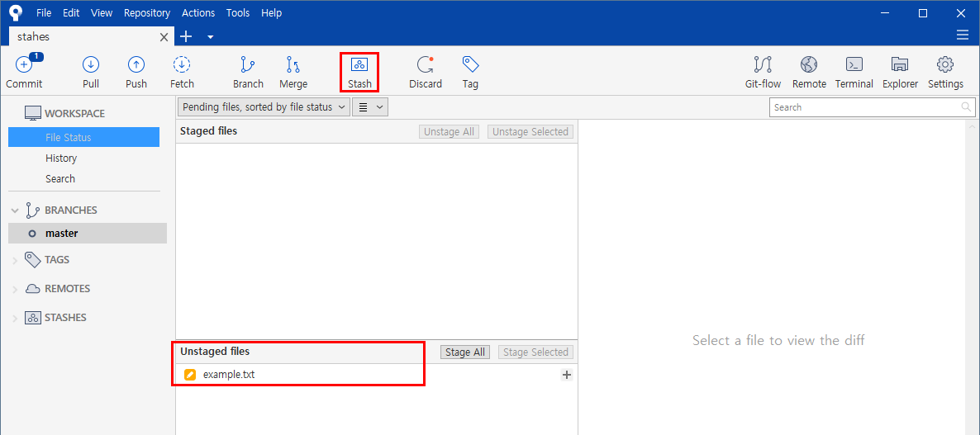
Task: Open the Pending files sort dropdown
Action: tap(264, 106)
